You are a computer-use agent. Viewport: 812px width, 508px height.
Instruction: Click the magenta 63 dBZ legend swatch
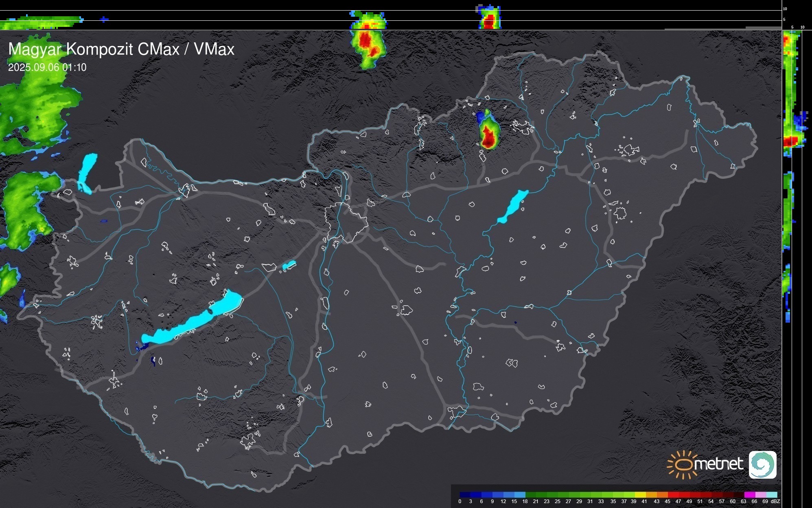749,495
